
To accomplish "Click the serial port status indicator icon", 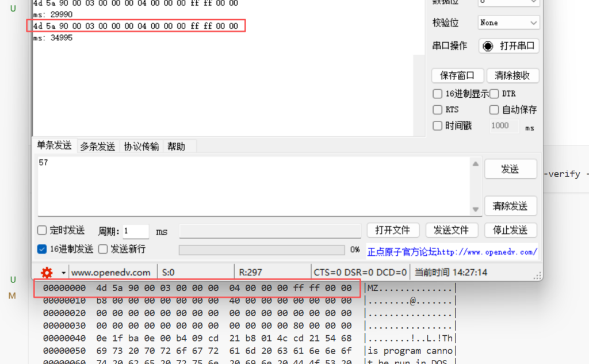I will tap(488, 46).
